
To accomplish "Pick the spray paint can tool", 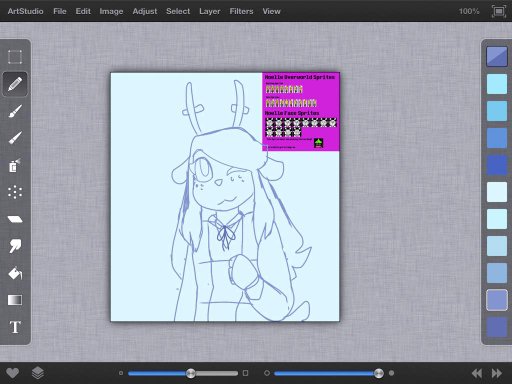I will (x=15, y=165).
